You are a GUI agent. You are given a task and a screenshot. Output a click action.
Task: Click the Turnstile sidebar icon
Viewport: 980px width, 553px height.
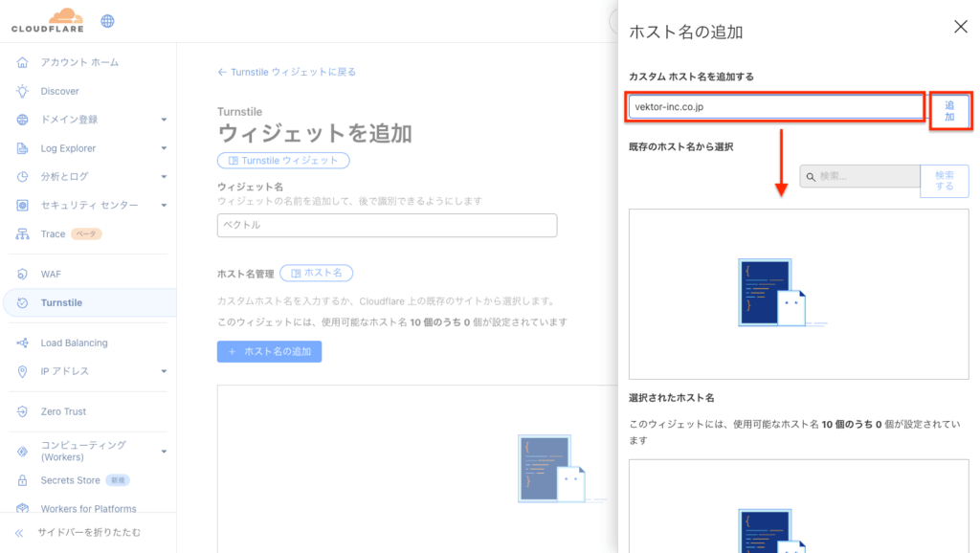pos(23,303)
